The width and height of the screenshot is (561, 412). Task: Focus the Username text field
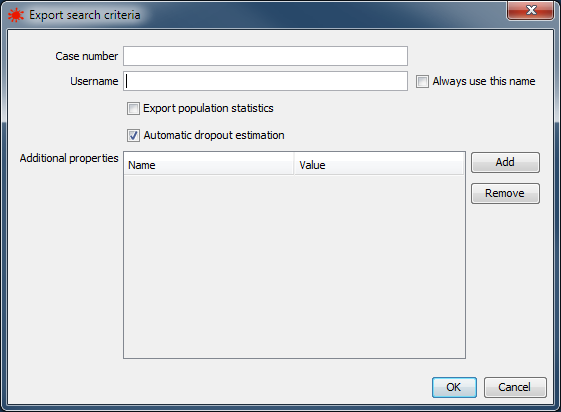pos(265,81)
